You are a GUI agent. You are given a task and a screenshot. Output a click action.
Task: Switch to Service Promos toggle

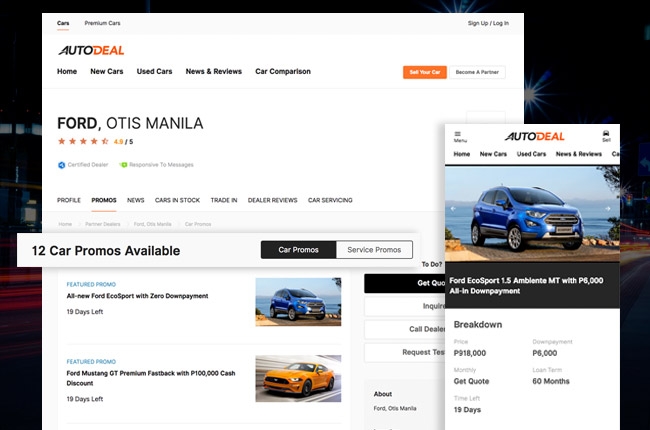(x=374, y=250)
